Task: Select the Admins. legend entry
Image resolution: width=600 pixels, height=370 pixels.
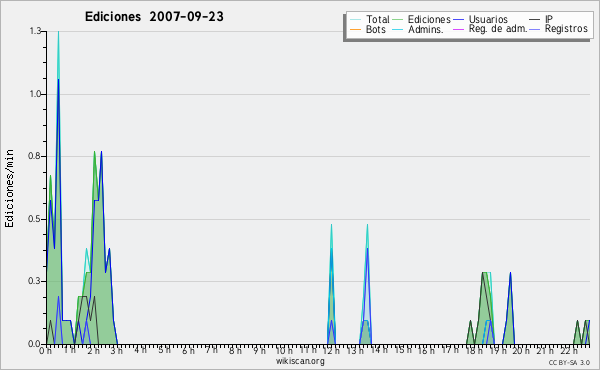Action: click(x=418, y=29)
